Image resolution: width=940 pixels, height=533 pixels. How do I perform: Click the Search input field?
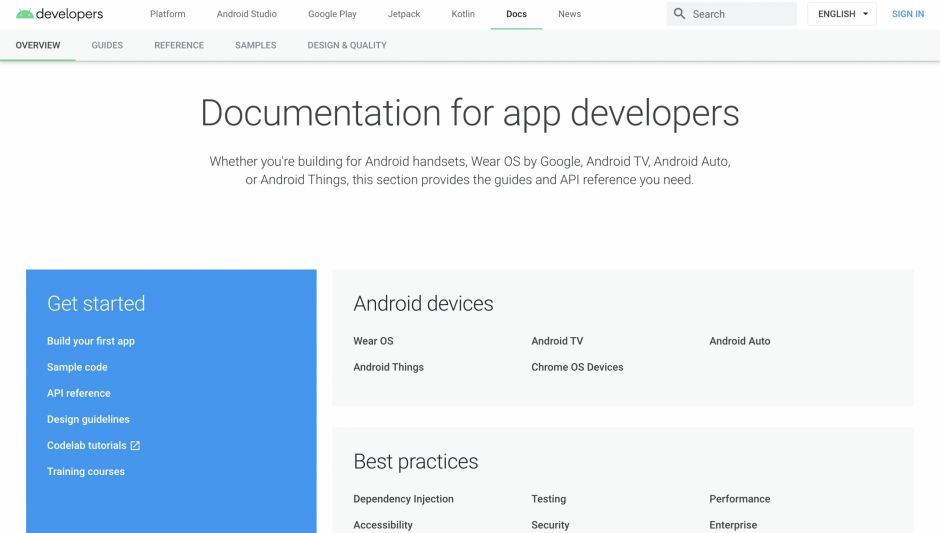(732, 14)
